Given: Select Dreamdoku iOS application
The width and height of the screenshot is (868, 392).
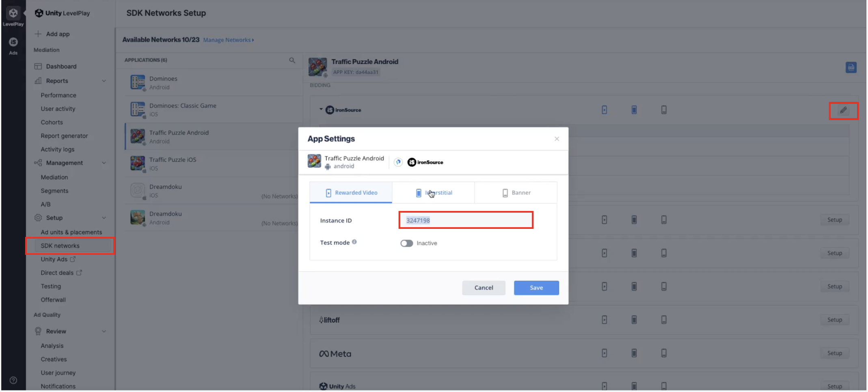Looking at the screenshot, I should click(x=214, y=190).
